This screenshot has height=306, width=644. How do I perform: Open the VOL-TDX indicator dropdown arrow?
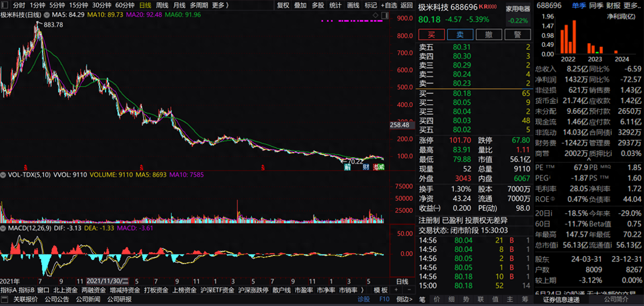3,175
